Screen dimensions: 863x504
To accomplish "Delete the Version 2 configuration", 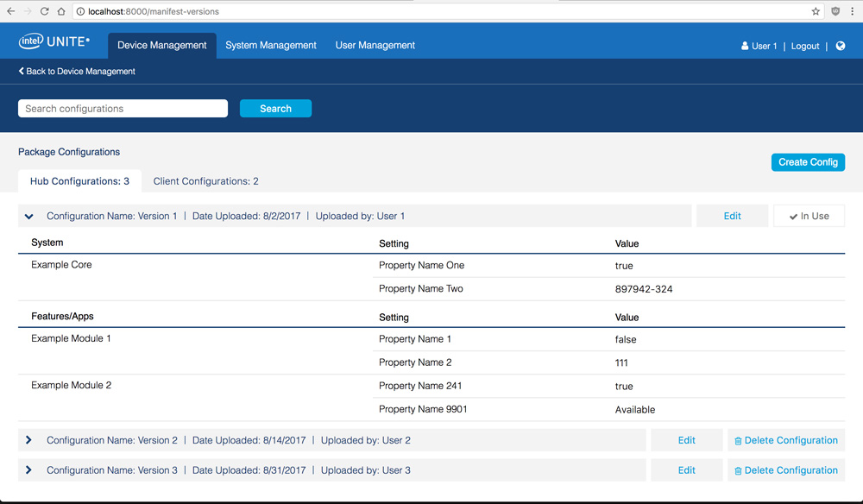I will click(786, 440).
